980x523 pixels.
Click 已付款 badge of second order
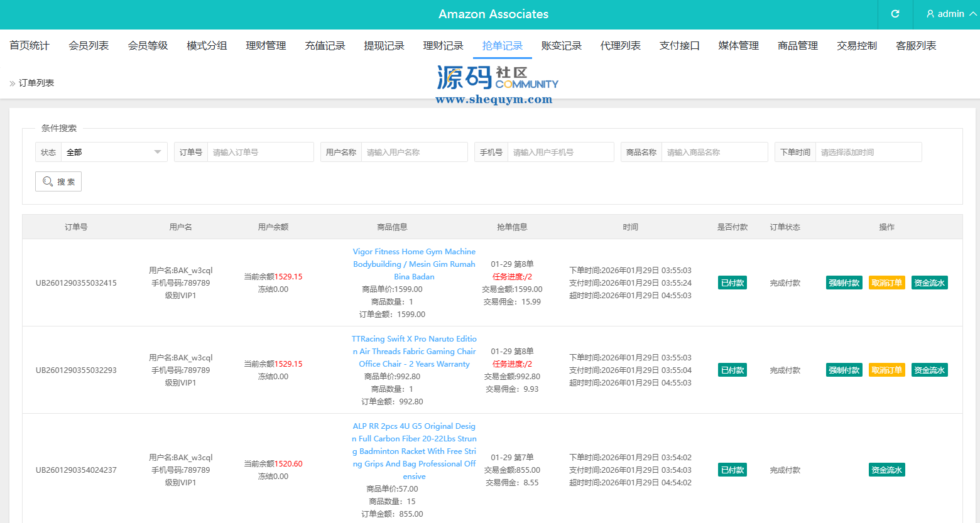click(x=732, y=370)
